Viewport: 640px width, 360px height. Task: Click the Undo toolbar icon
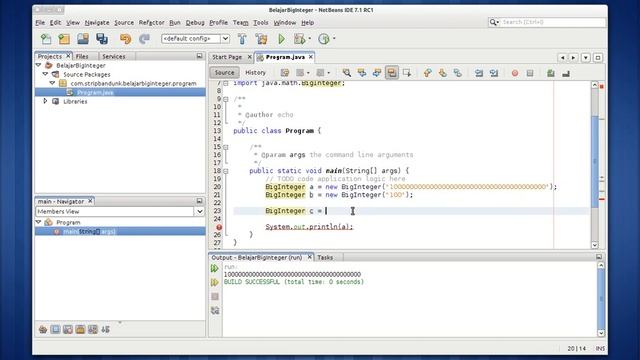[x=125, y=39]
